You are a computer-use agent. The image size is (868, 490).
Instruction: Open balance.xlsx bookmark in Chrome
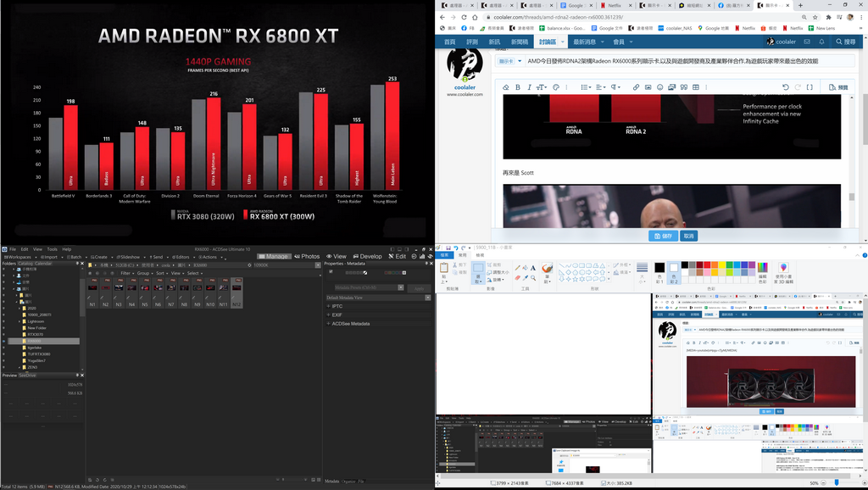click(561, 28)
